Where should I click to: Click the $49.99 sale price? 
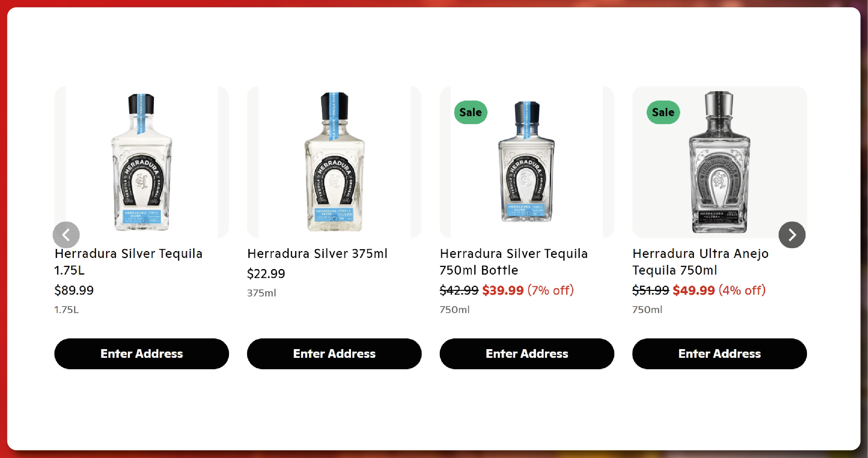694,290
